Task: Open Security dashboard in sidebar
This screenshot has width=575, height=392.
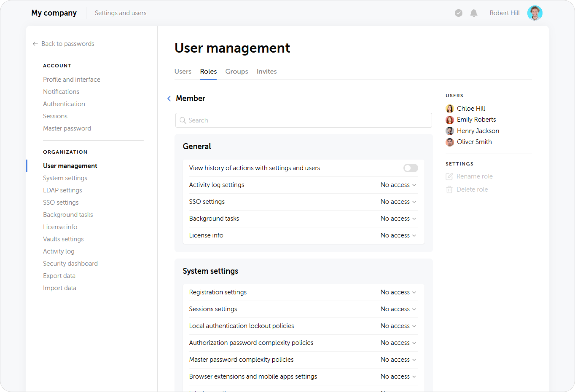Action: (70, 264)
